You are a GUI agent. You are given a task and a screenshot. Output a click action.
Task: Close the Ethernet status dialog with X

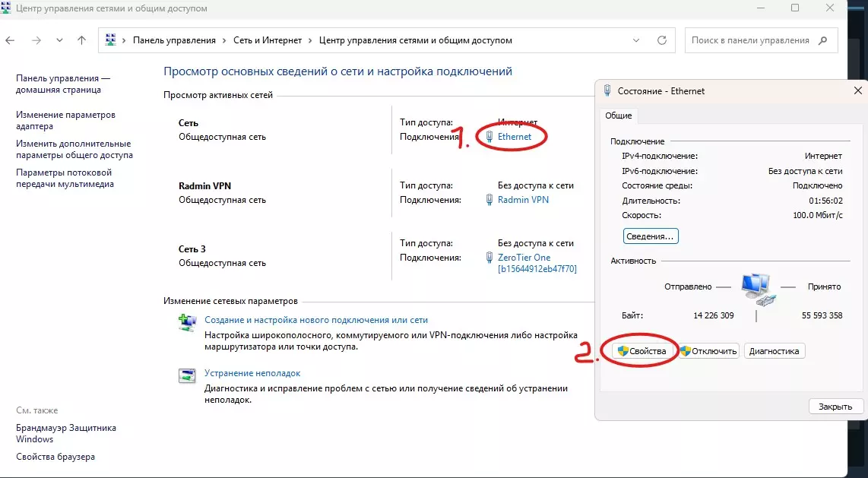tap(858, 90)
